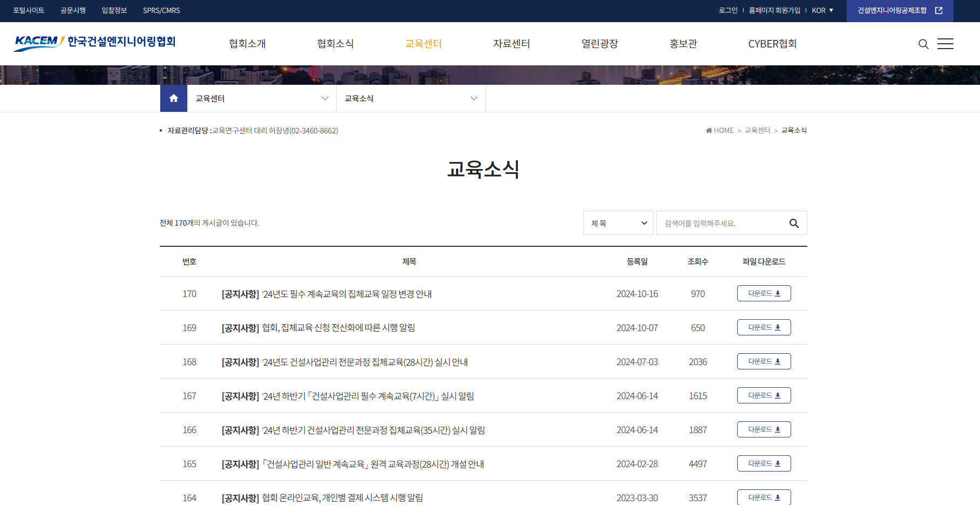Viewport: 980px width, 505px height.
Task: Go to 포털사이트 link in top bar
Action: click(29, 10)
